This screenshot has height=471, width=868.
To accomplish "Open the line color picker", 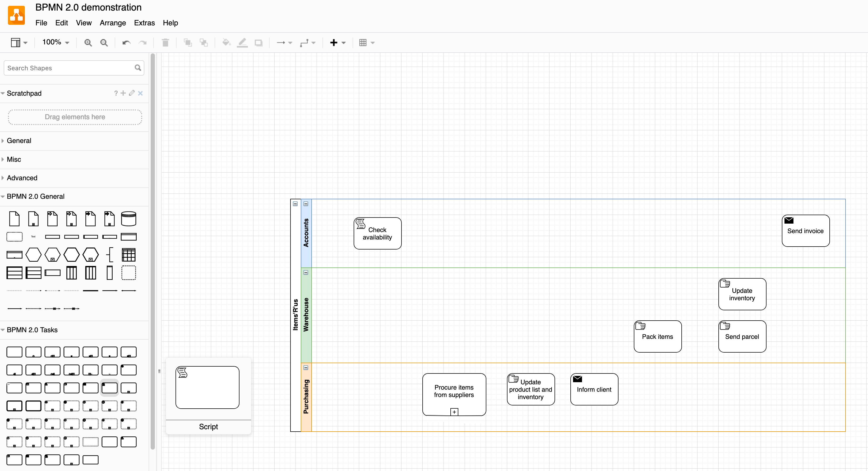I will point(242,43).
